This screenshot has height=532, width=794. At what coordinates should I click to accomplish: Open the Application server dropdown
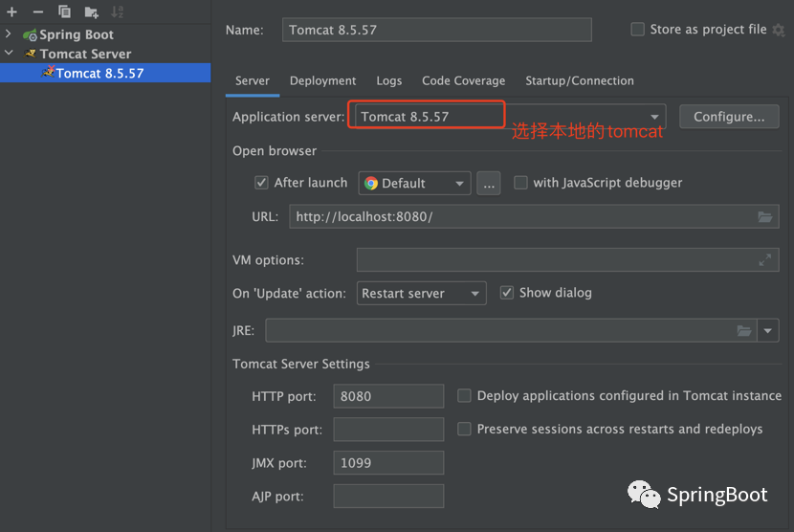[x=654, y=117]
